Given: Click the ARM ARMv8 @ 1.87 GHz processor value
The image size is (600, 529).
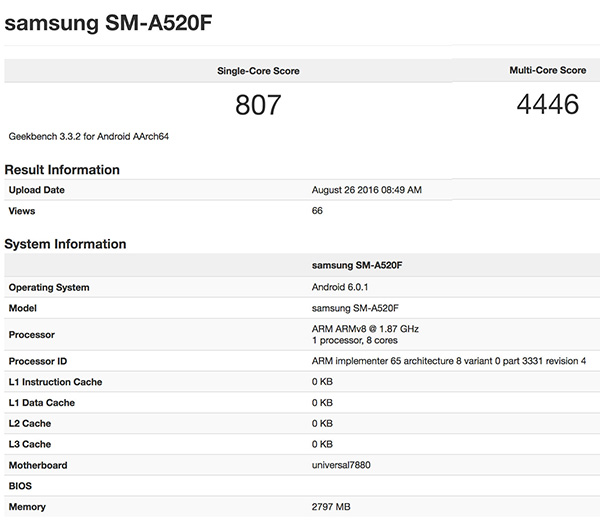Looking at the screenshot, I should pos(367,329).
